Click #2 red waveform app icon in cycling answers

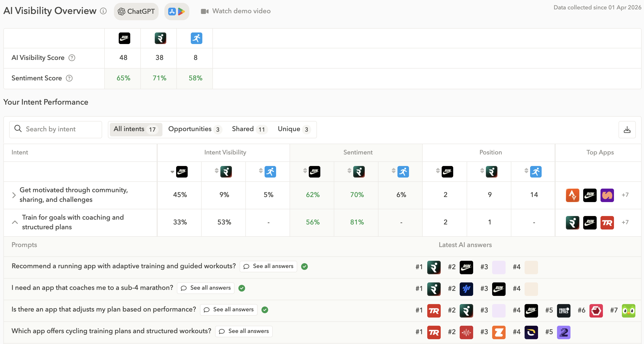466,332
